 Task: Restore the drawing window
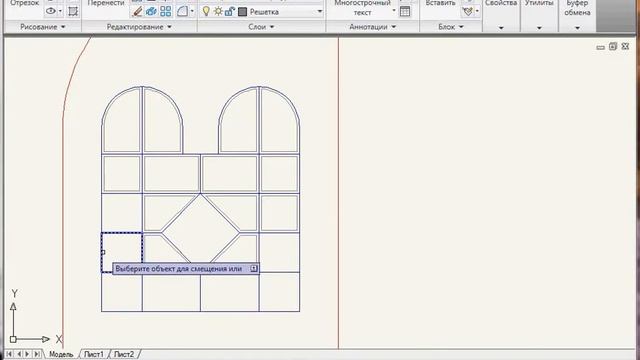[x=613, y=47]
